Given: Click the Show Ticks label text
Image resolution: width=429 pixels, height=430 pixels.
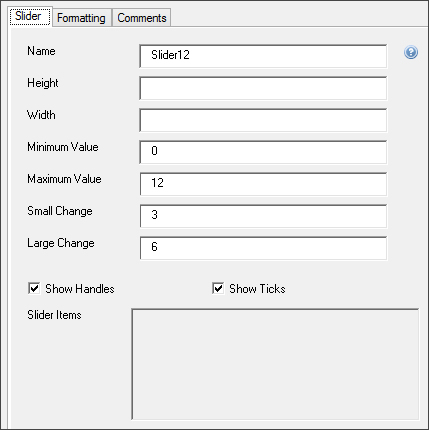Looking at the screenshot, I should (x=257, y=289).
